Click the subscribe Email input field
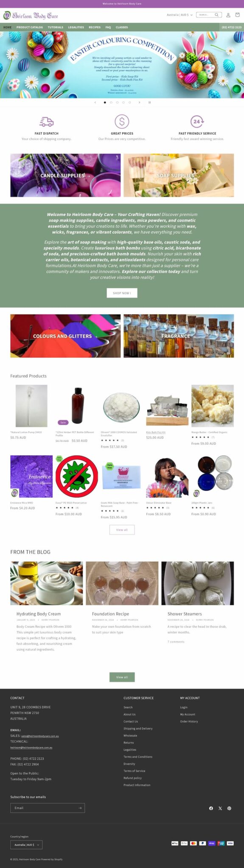 click(x=43, y=808)
